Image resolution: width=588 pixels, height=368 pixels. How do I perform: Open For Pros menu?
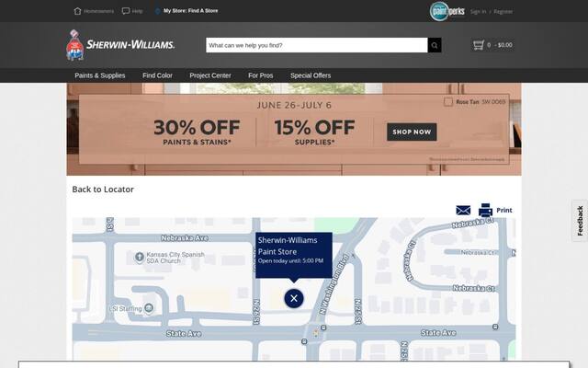click(261, 75)
